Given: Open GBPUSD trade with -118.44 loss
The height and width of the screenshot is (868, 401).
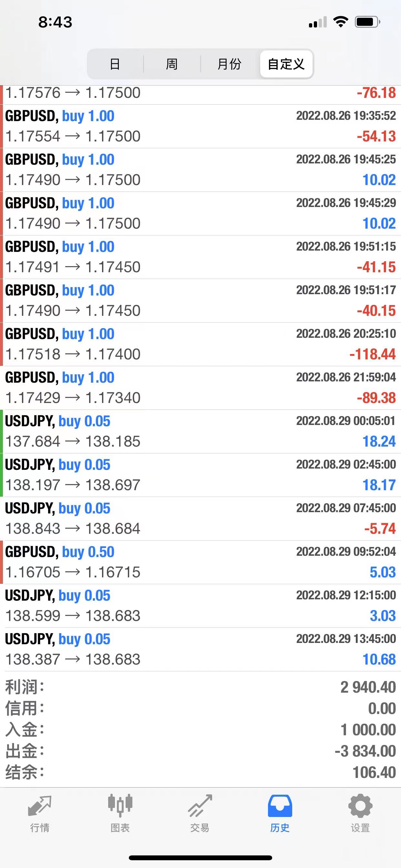Looking at the screenshot, I should coord(200,344).
